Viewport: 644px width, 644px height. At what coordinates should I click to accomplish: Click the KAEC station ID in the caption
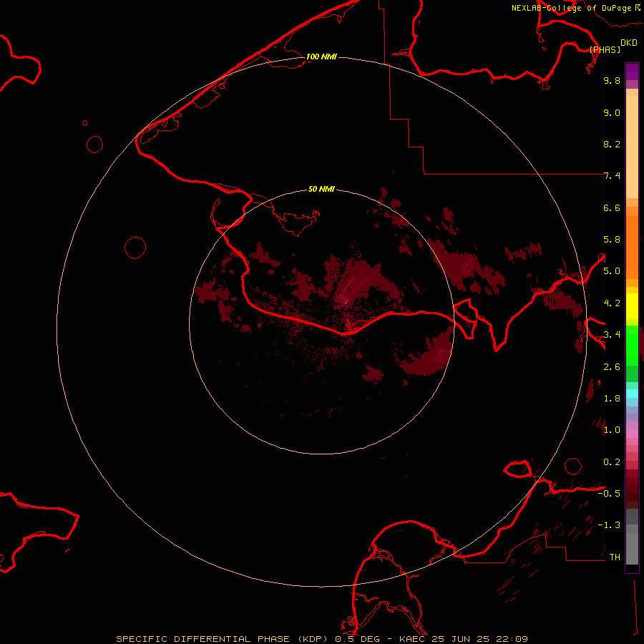pyautogui.click(x=412, y=639)
